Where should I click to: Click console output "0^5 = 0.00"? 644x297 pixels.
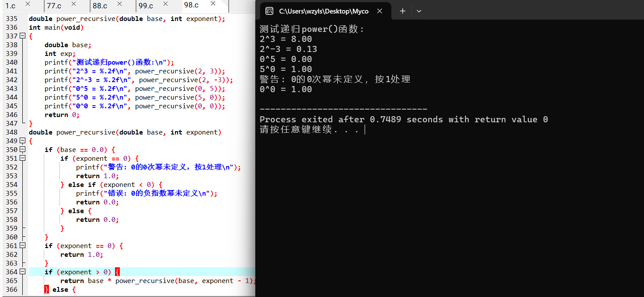(286, 59)
